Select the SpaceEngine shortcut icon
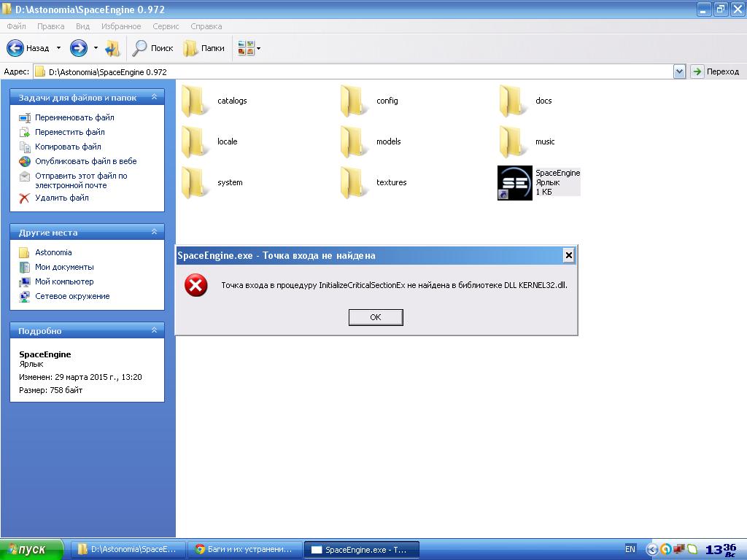Image resolution: width=747 pixels, height=560 pixels. pos(514,183)
